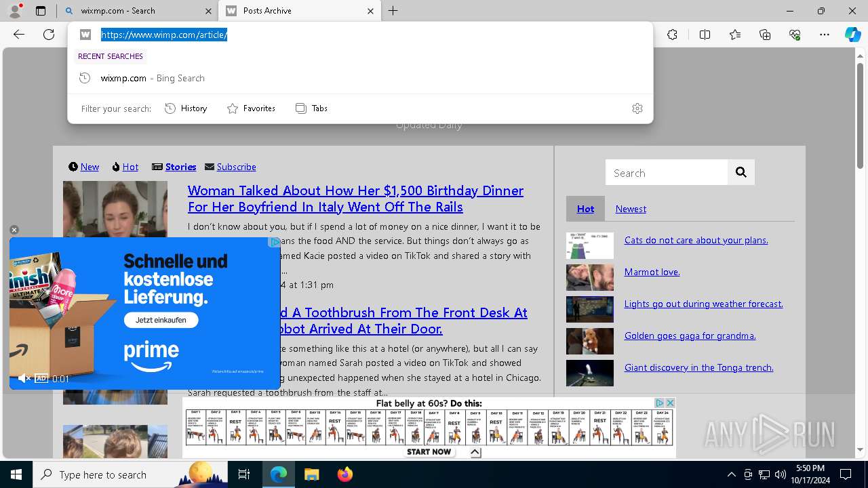Open the Hot posts link in the navigation
Screen dimensions: 868x488
130,167
